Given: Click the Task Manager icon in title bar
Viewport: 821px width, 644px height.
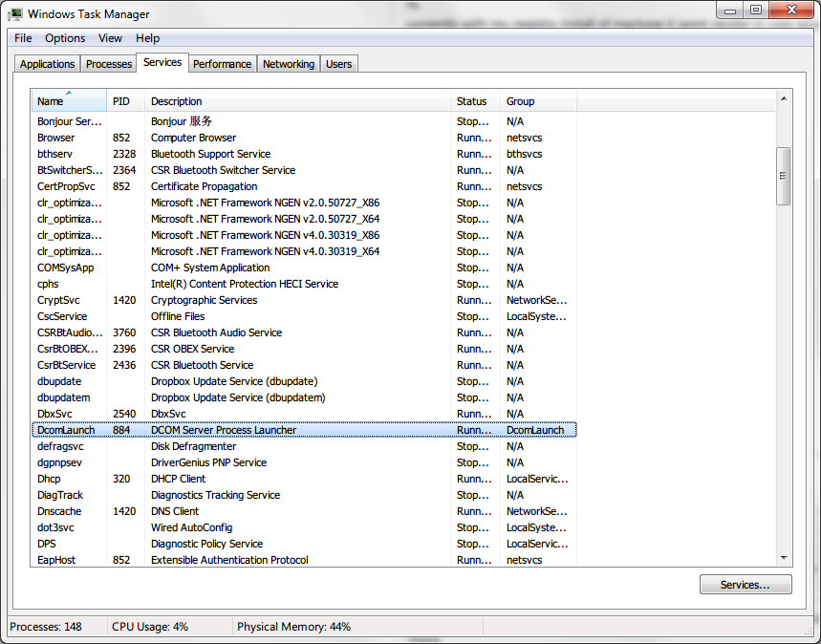Looking at the screenshot, I should [15, 14].
